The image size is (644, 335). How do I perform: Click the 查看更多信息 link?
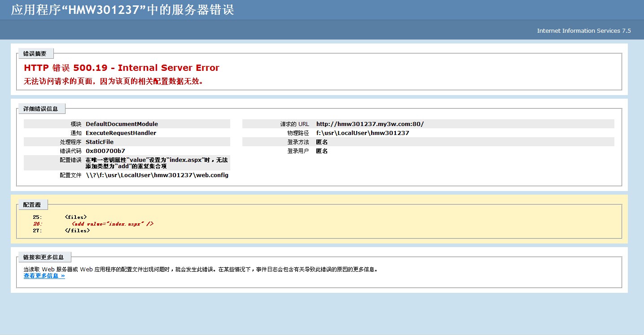[44, 276]
